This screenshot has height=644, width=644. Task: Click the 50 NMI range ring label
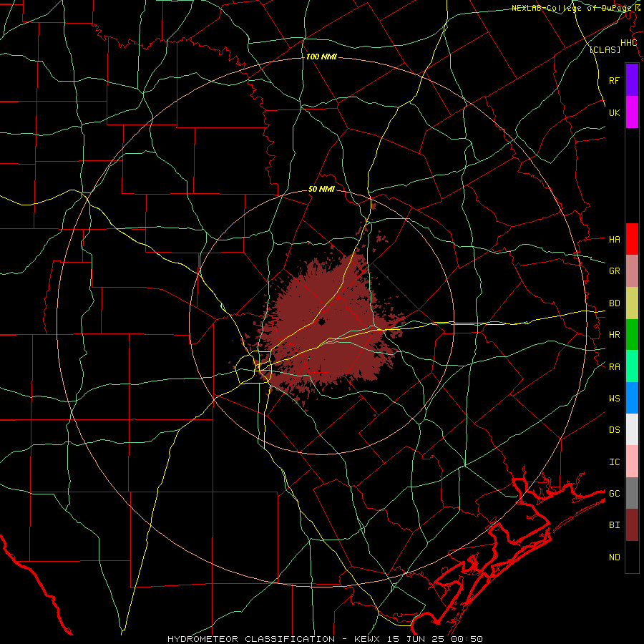321,190
